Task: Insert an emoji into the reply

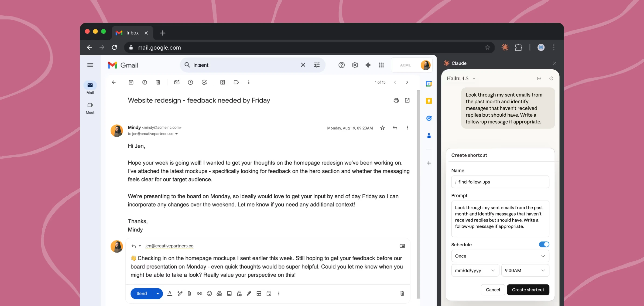Action: (x=209, y=293)
